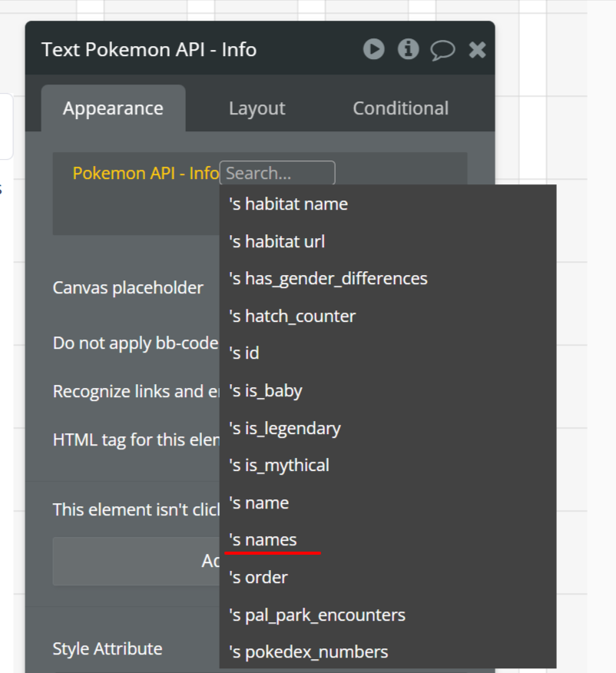Image resolution: width=616 pixels, height=673 pixels.
Task: Click the Recognize links label
Action: (x=136, y=392)
